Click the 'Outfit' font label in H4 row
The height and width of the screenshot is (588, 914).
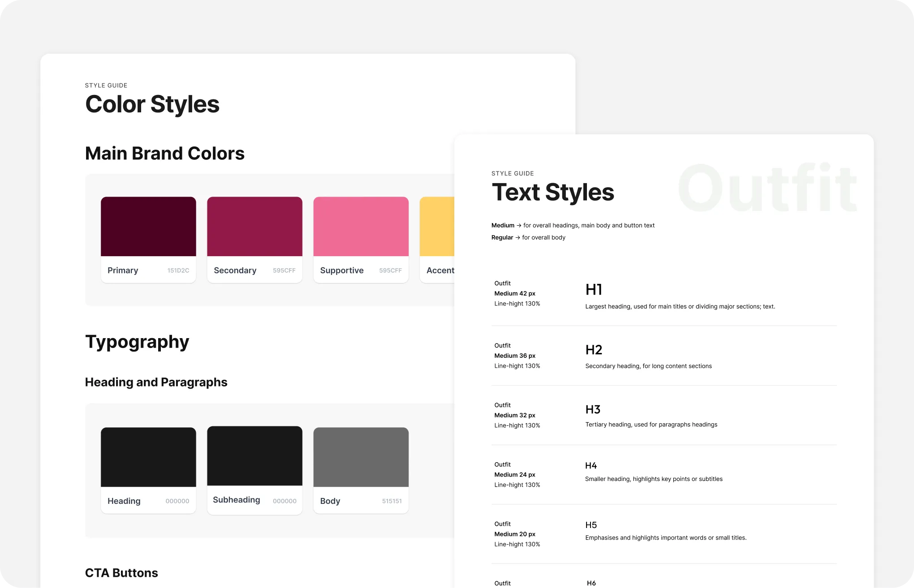coord(502,464)
